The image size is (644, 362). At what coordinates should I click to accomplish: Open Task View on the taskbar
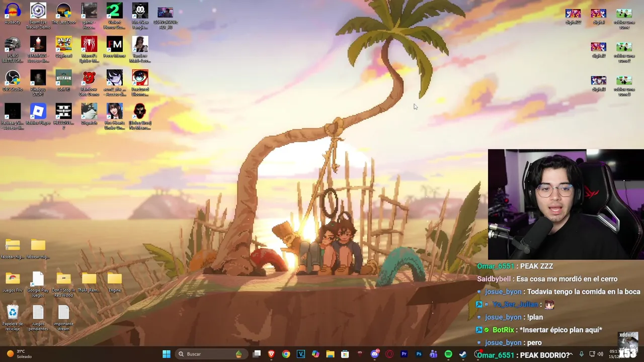pyautogui.click(x=257, y=354)
